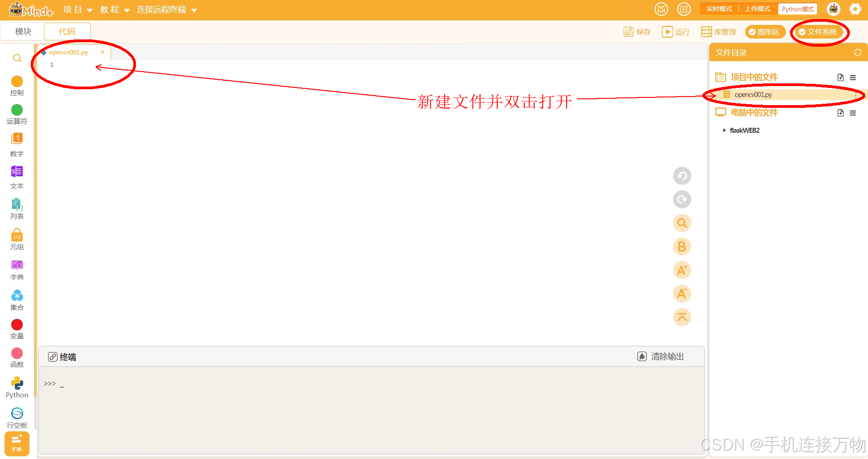Run the script with 运行
This screenshot has width=868, height=459.
click(676, 32)
